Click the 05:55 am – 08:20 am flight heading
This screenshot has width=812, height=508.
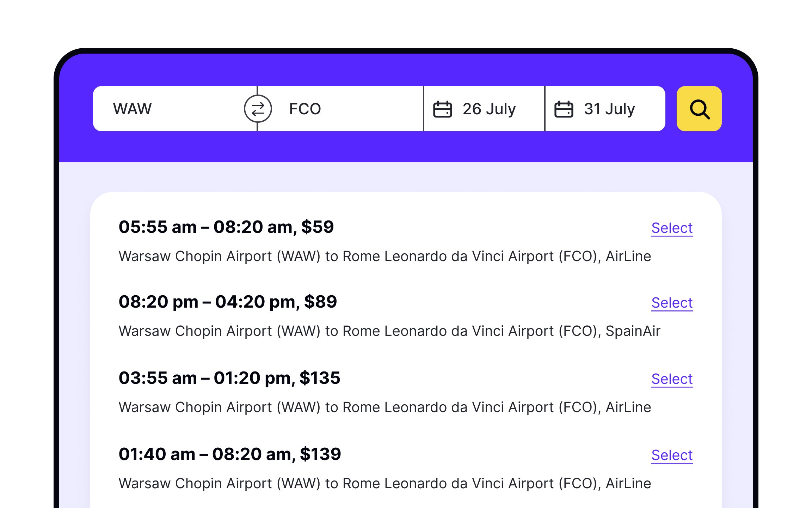tap(226, 227)
